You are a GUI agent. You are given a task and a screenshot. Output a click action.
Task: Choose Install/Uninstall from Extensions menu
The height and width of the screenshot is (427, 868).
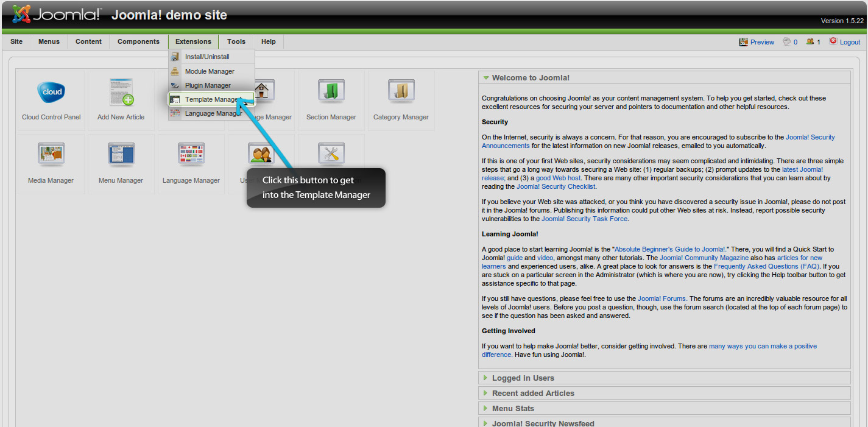[211, 57]
